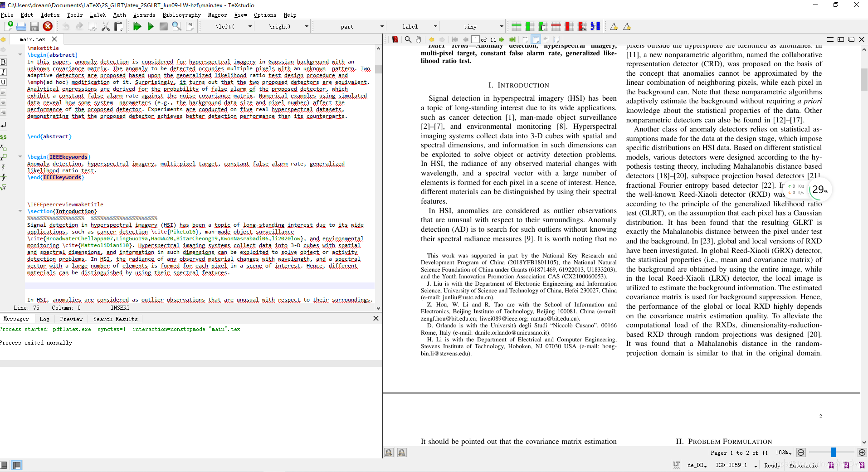Click the new document icon
868x472 pixels.
coord(8,27)
